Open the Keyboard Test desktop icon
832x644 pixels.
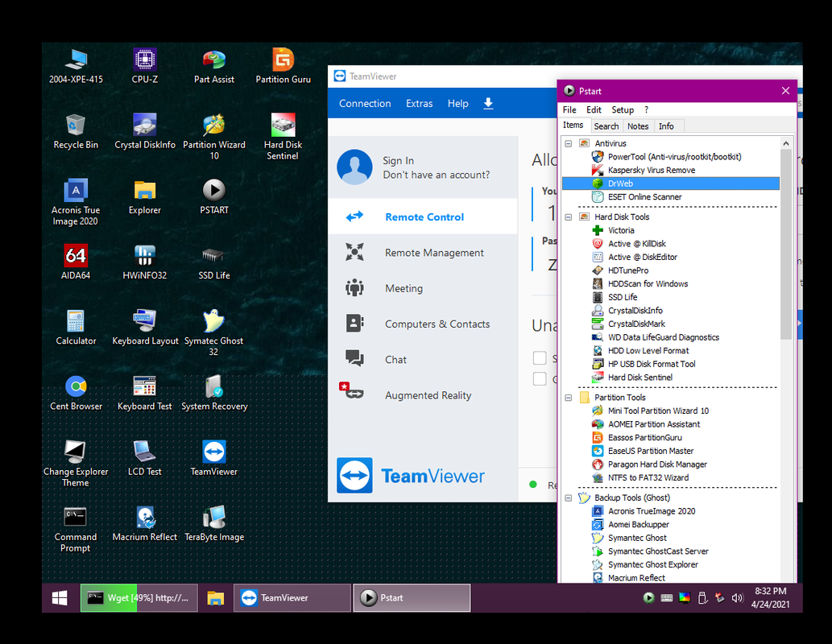[x=145, y=393]
